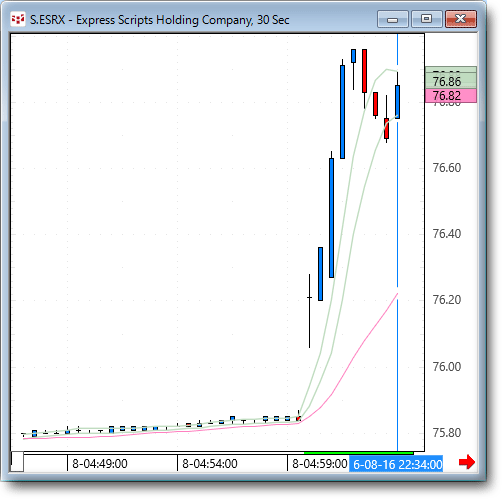504x499 pixels.
Task: Click the red arrow at time axis end
Action: pos(467,462)
